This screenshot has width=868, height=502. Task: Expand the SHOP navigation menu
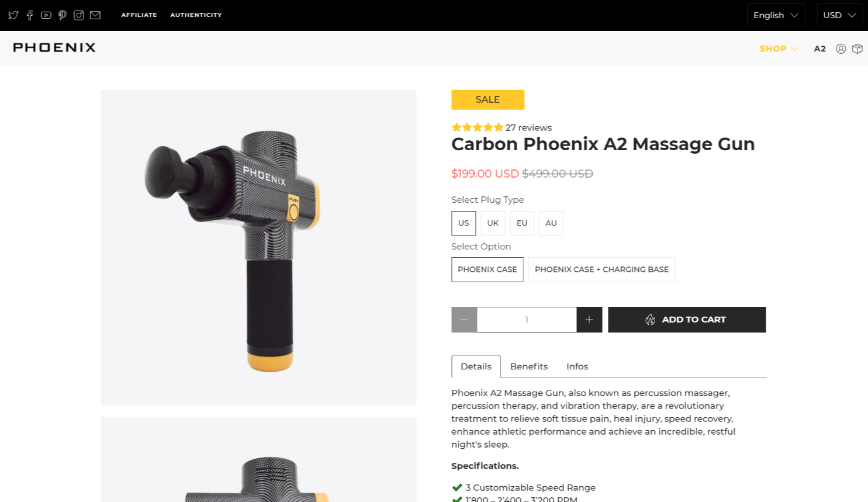pyautogui.click(x=779, y=49)
